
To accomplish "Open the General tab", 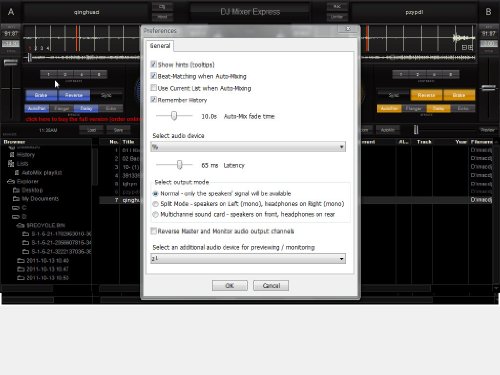I will (160, 46).
